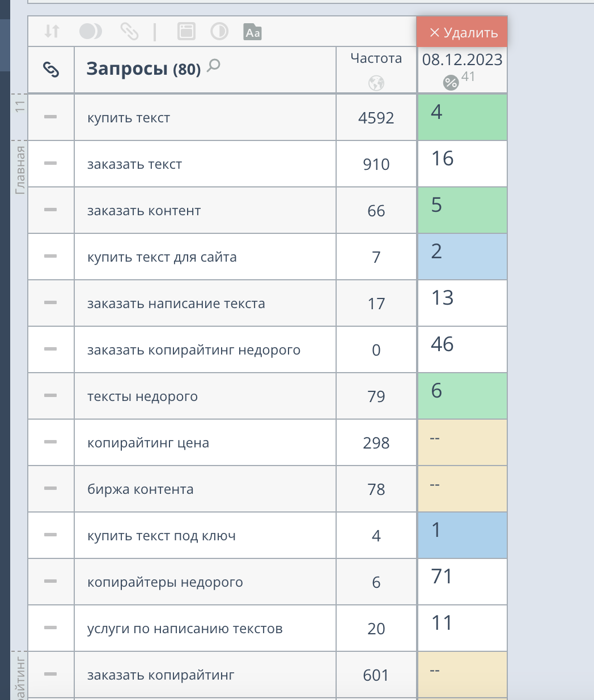Image resolution: width=594 pixels, height=700 pixels.
Task: Click the 08.12.2023 date column header
Action: coord(462,60)
